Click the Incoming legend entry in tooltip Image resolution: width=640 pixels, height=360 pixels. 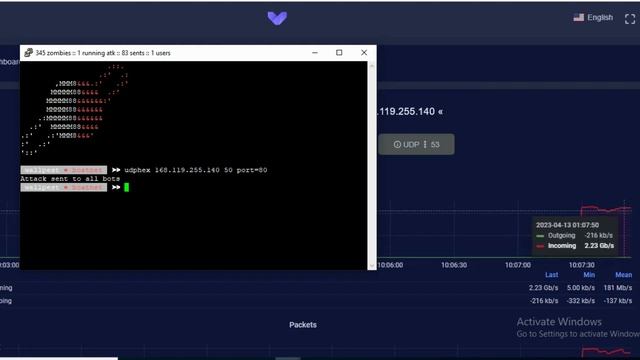[575, 246]
